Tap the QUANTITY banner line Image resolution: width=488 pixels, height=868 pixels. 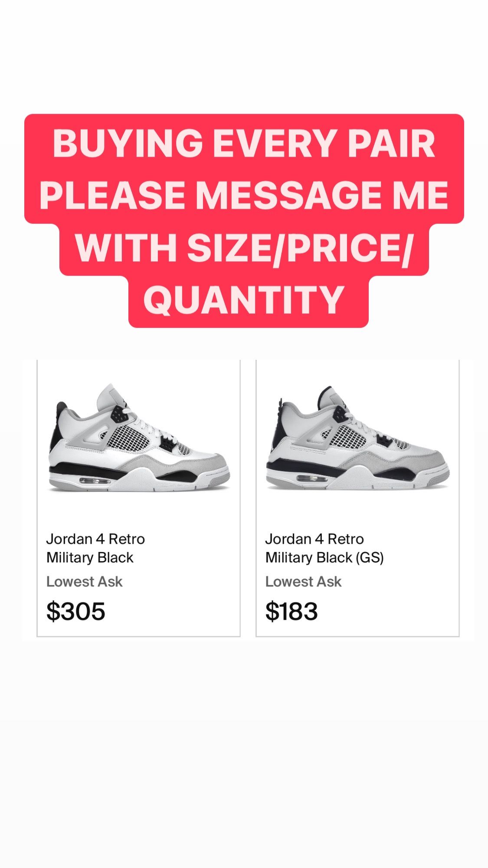244,299
